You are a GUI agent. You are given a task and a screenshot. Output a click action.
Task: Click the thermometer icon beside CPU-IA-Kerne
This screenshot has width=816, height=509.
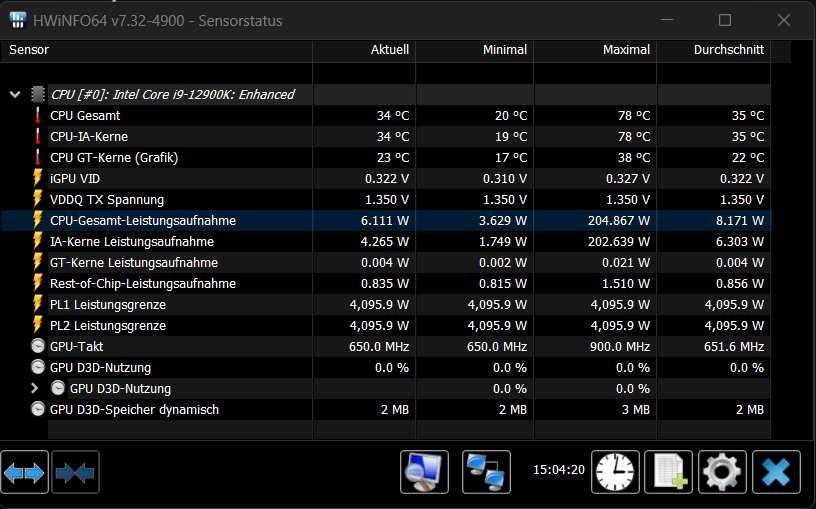click(37, 136)
